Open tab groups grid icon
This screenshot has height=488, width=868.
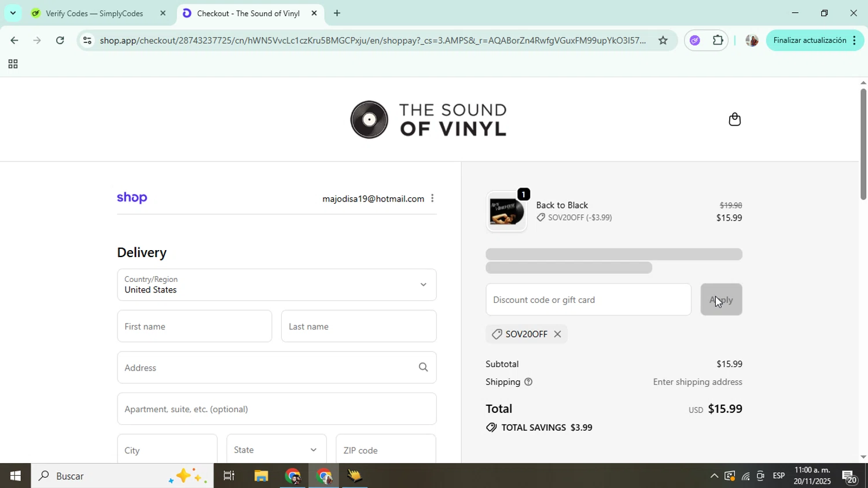click(13, 64)
